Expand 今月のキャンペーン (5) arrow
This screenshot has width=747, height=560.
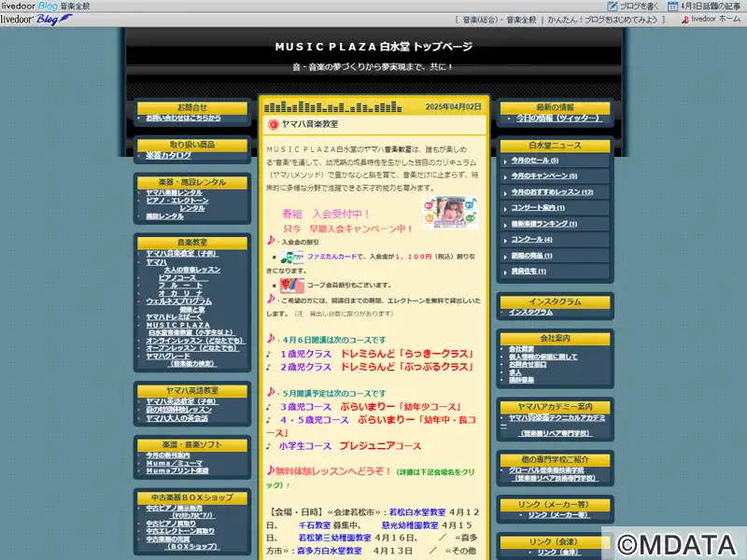505,177
